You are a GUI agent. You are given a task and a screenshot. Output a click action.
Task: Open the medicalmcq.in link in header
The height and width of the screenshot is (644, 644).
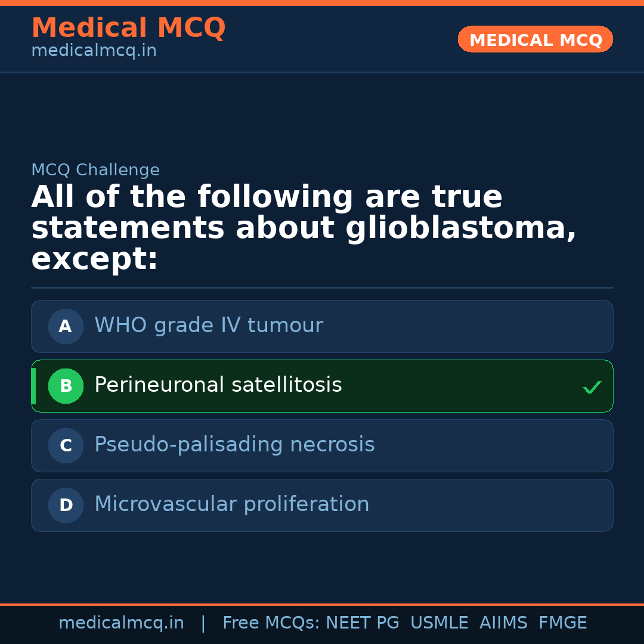coord(94,51)
